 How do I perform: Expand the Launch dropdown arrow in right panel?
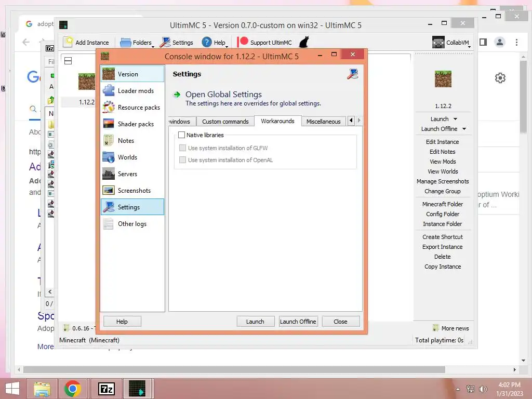455,119
